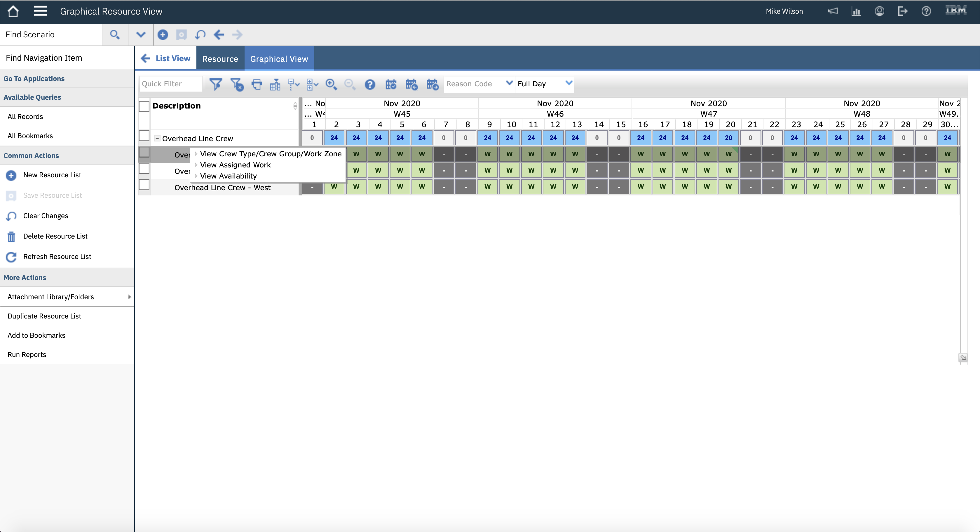Click the calendar-with-checkmark icon
The width and height of the screenshot is (980, 532).
[391, 84]
